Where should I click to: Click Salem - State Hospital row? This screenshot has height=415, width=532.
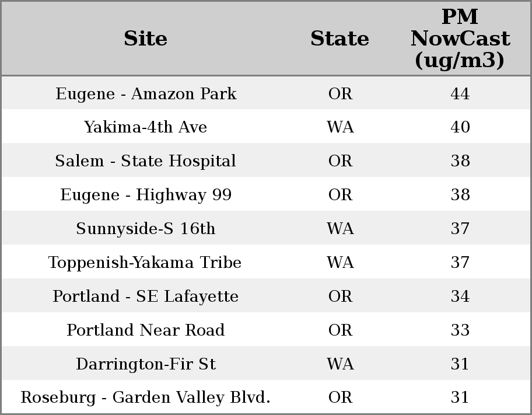pos(146,161)
